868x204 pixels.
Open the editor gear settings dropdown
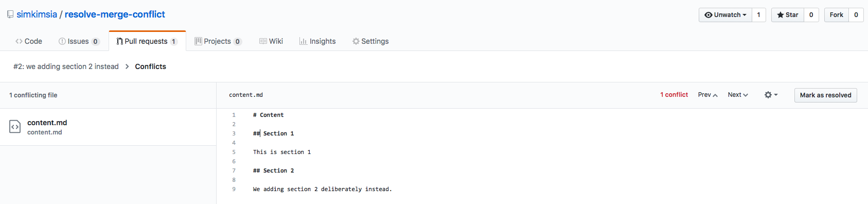coord(771,95)
